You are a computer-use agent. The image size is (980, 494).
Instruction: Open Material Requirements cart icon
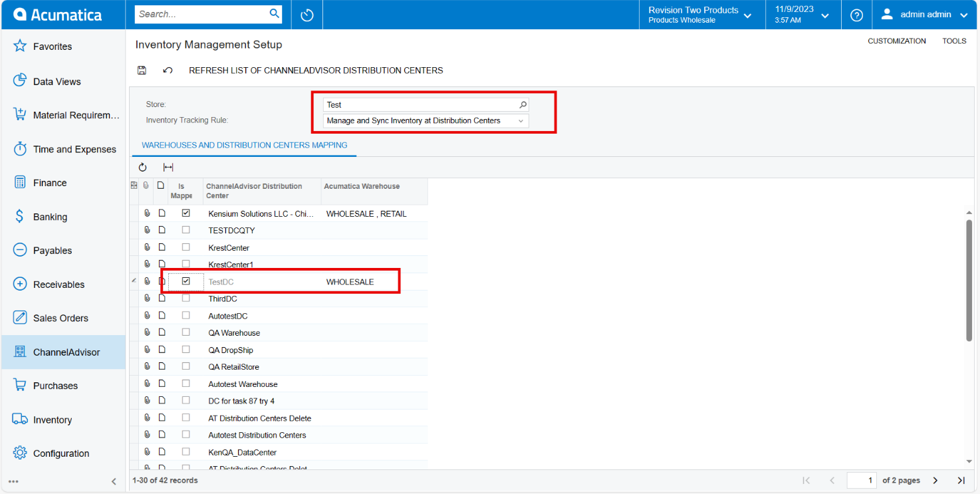click(x=20, y=115)
